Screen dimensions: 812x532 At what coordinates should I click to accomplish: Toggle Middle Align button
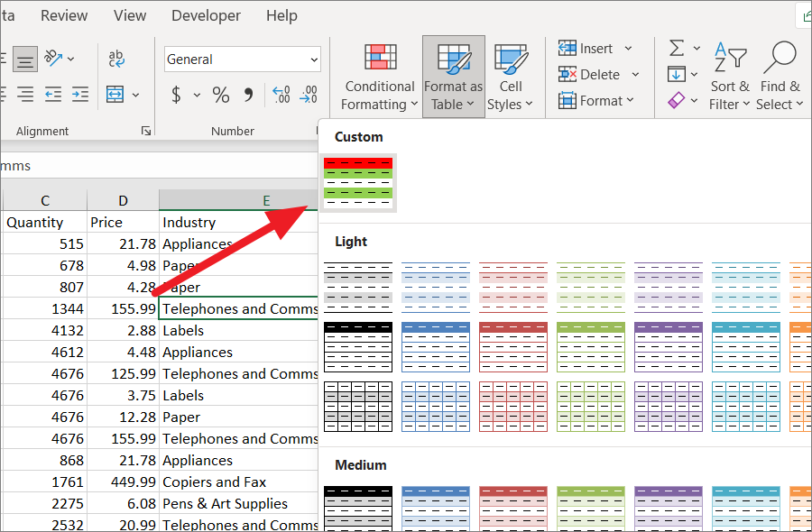(25, 59)
